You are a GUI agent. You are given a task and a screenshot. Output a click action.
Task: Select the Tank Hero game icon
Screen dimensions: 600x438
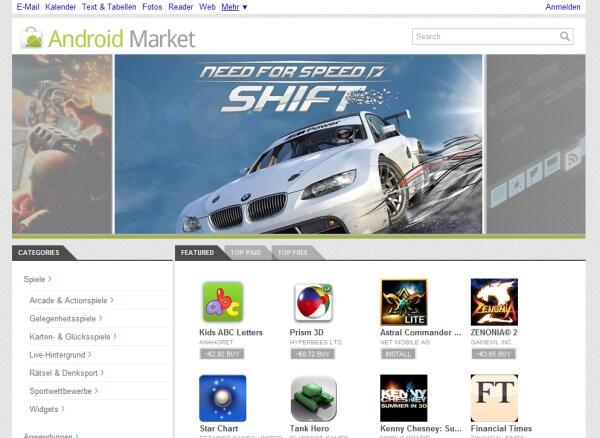click(x=313, y=398)
